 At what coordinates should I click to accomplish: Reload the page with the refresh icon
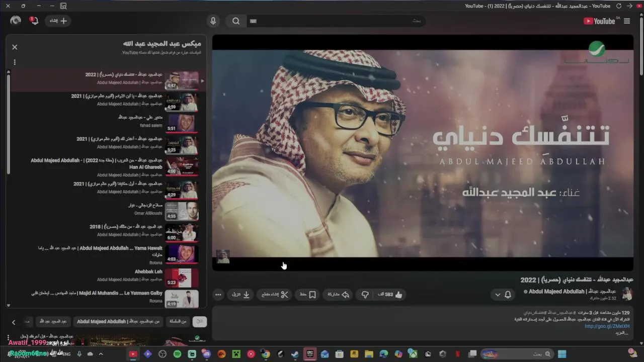tap(619, 6)
